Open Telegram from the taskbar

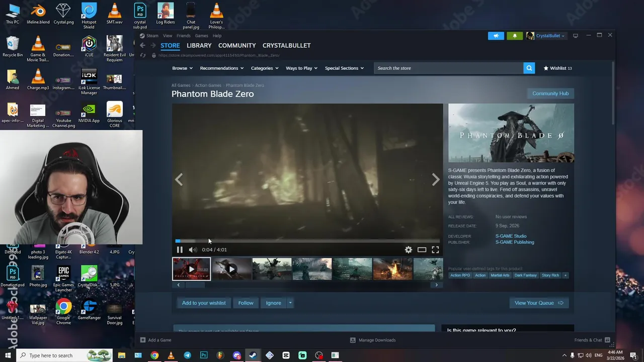pyautogui.click(x=187, y=355)
